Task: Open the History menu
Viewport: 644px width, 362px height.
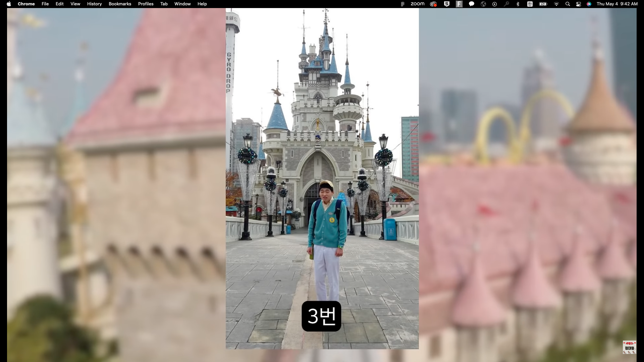Action: (94, 4)
